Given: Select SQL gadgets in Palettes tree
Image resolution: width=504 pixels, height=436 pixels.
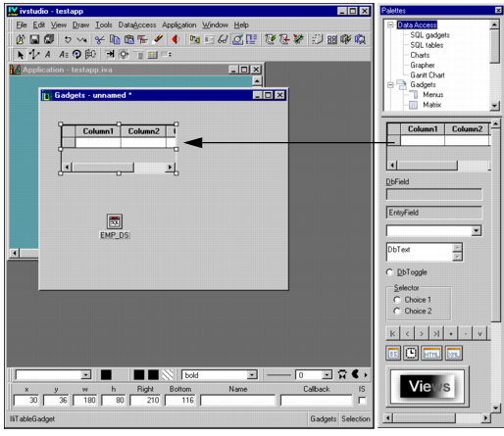Looking at the screenshot, I should (429, 35).
